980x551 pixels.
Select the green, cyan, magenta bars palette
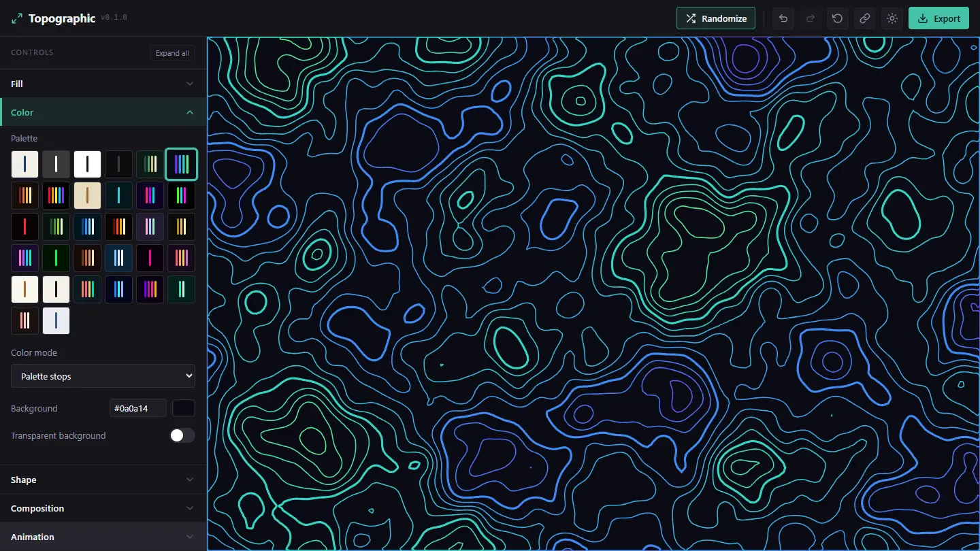182,196
